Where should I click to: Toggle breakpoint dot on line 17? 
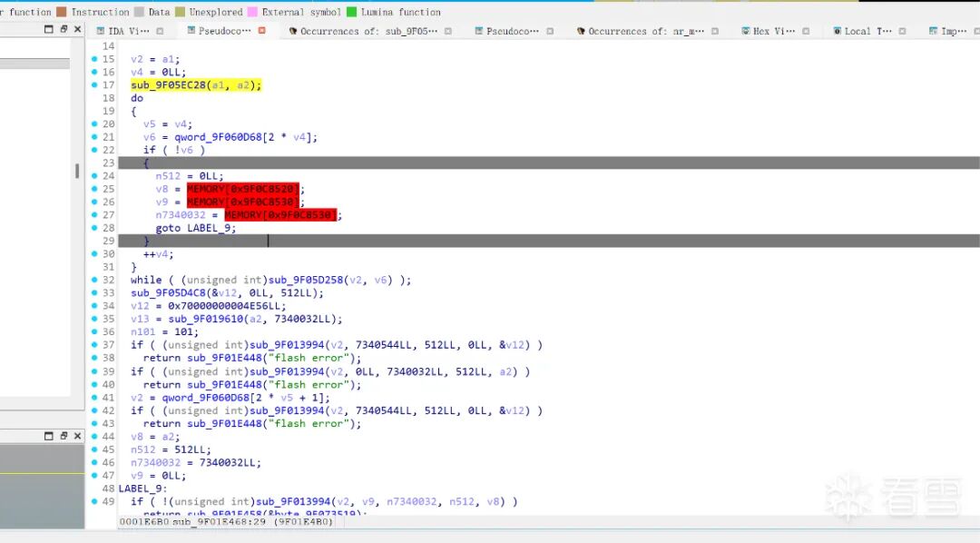(94, 84)
